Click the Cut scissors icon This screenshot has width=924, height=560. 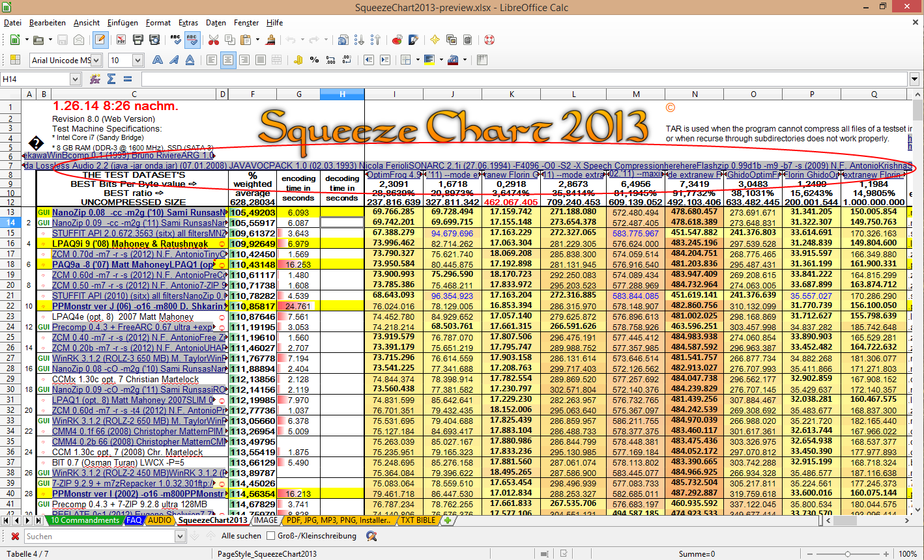(213, 40)
